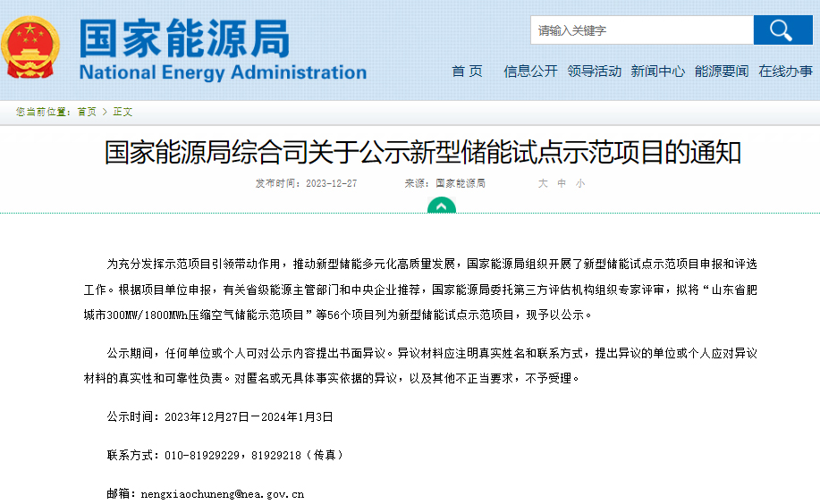
Task: Click the national emblem logo
Action: click(x=32, y=48)
